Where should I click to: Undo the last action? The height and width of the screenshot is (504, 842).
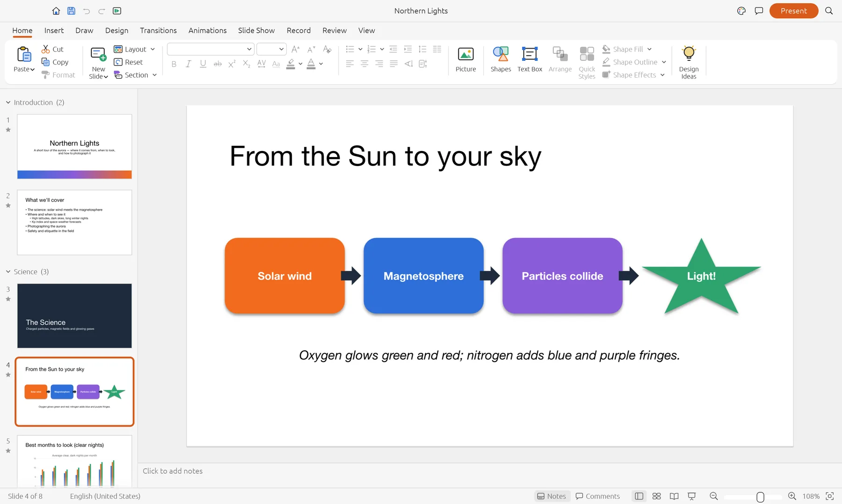click(x=87, y=11)
